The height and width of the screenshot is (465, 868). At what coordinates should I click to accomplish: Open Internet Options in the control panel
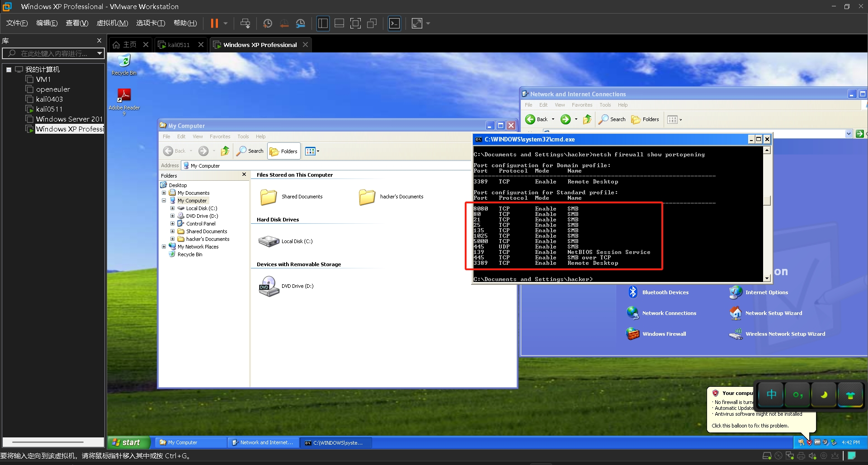tap(759, 292)
